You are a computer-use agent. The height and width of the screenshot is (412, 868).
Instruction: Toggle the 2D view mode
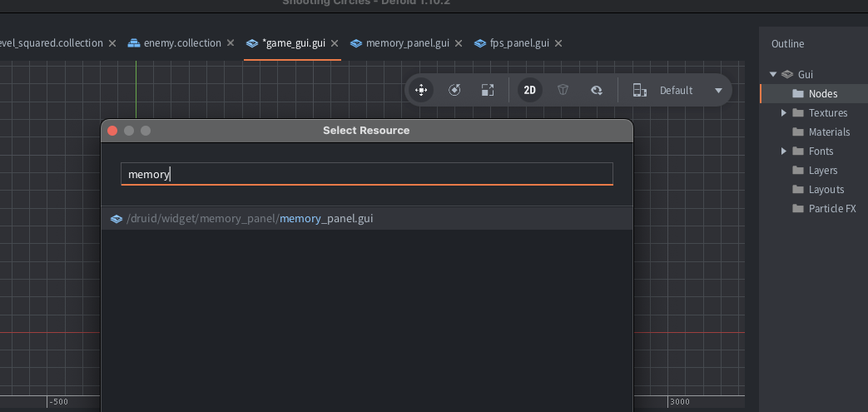[x=529, y=90]
